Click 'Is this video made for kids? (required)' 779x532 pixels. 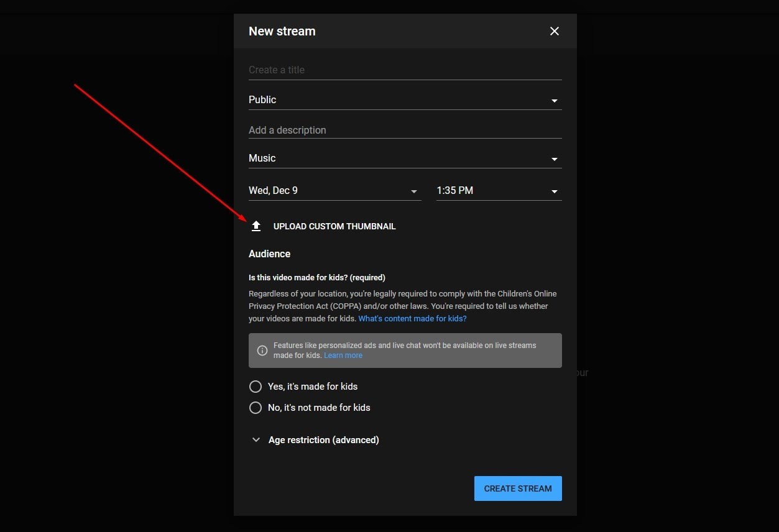coord(317,277)
